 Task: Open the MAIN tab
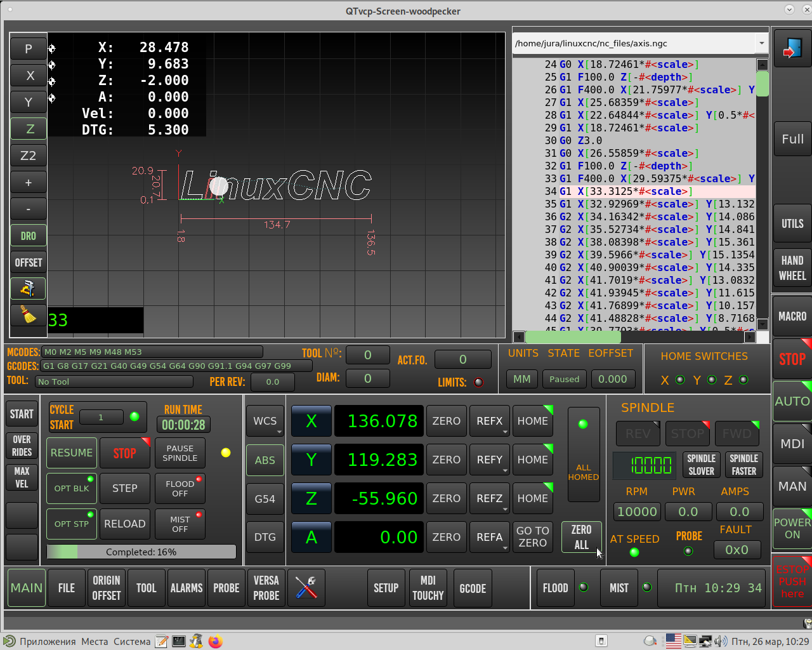pyautogui.click(x=27, y=588)
